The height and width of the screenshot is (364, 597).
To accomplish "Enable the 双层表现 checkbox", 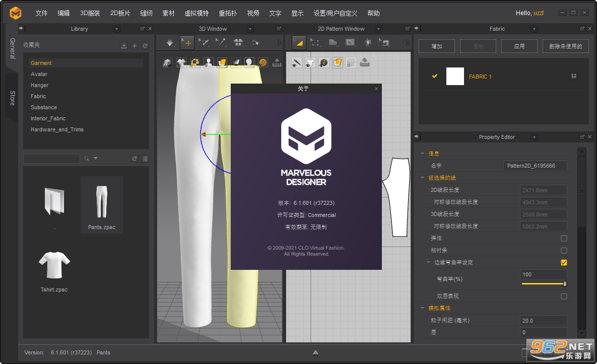I will 564,296.
